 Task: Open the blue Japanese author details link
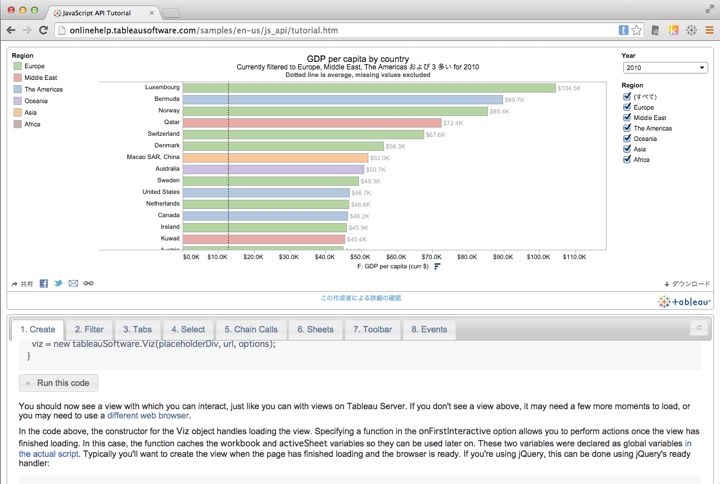pos(361,298)
